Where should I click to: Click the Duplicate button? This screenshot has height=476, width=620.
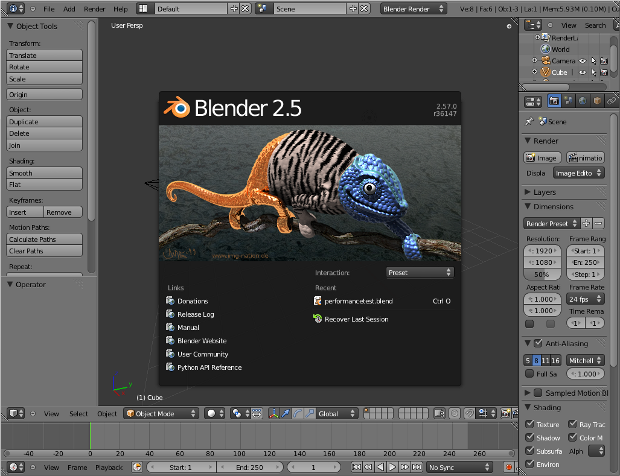click(44, 122)
